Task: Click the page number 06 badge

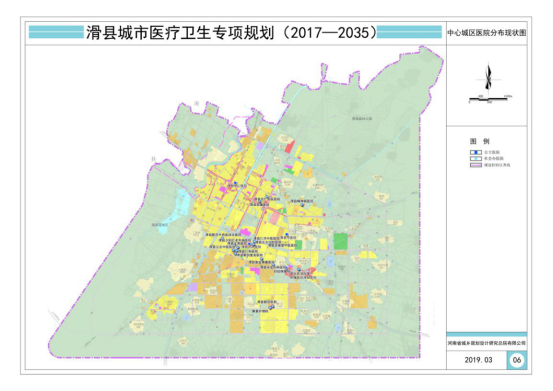Action: (x=517, y=360)
